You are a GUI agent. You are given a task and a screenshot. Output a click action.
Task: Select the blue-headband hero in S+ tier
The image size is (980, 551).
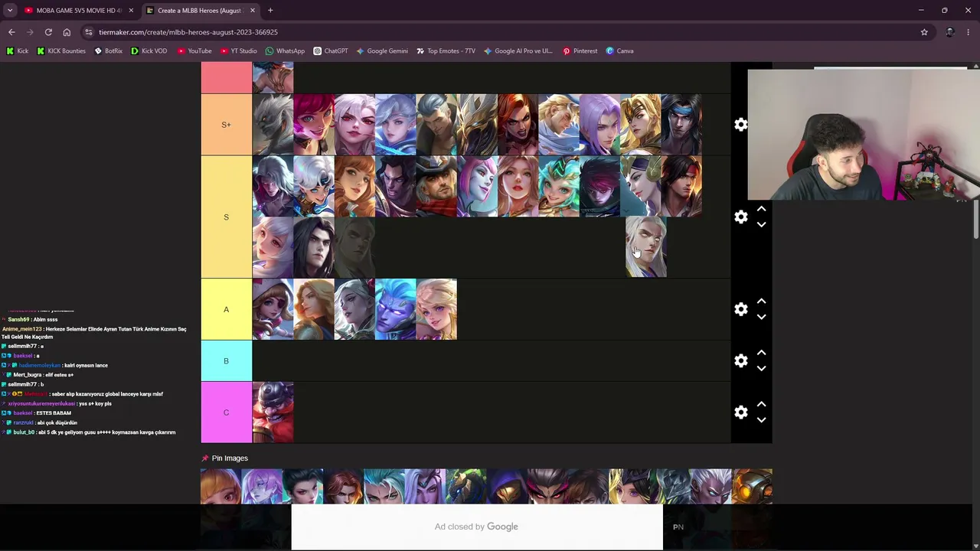pyautogui.click(x=681, y=125)
